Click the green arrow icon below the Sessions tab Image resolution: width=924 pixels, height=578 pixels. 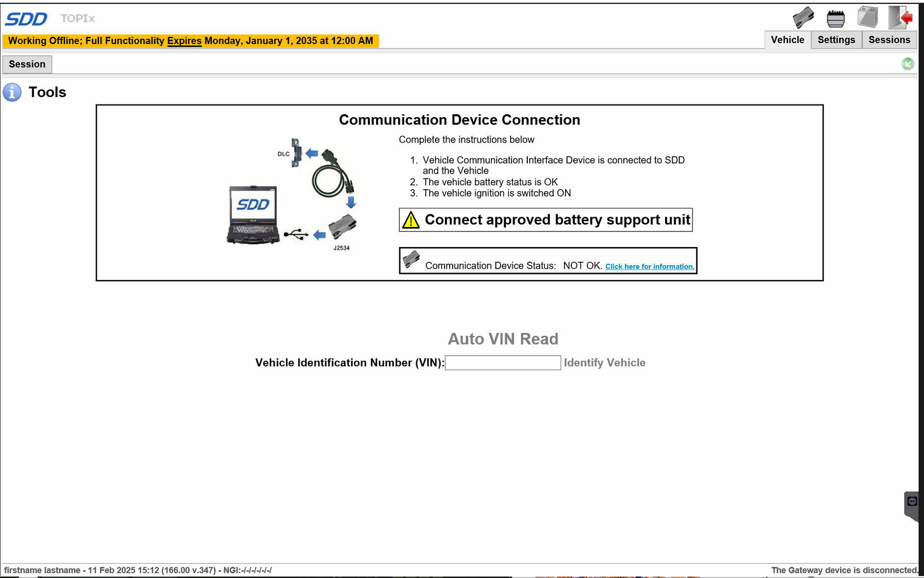[x=907, y=64]
